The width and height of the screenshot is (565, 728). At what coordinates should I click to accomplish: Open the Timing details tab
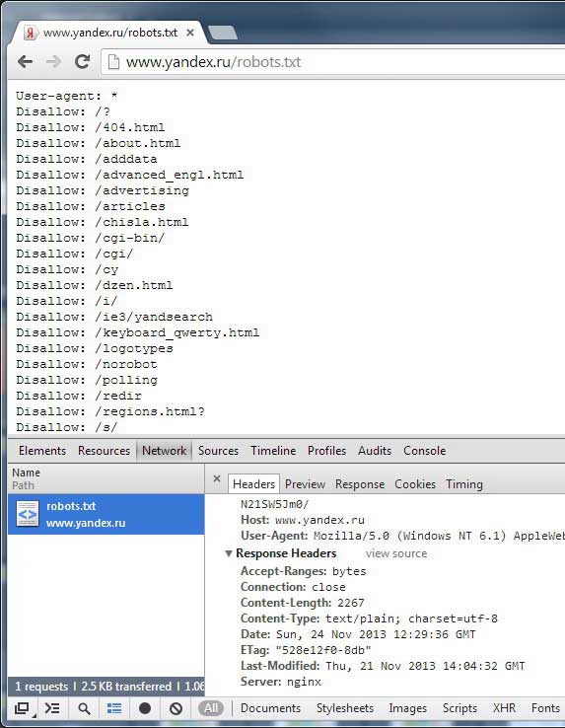(464, 484)
